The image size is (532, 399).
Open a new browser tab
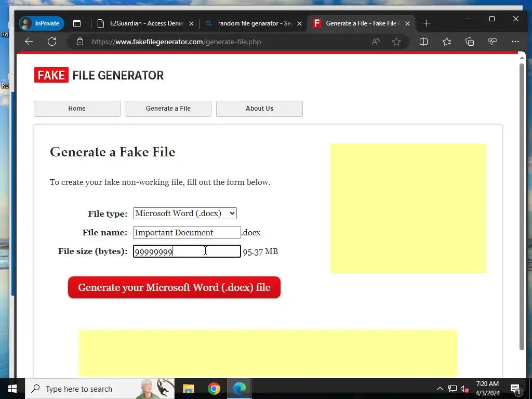[427, 23]
